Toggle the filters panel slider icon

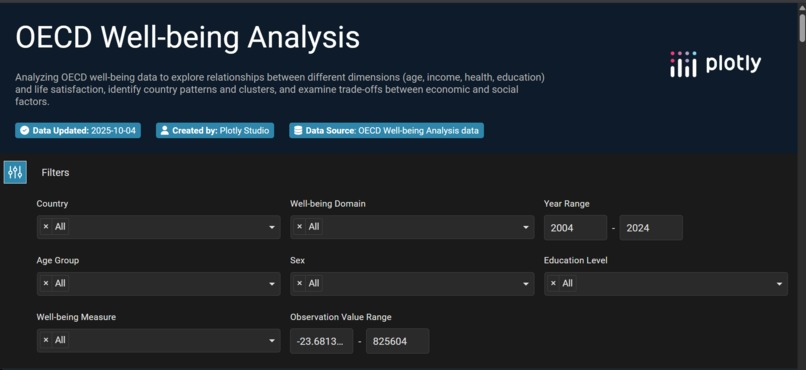point(15,172)
